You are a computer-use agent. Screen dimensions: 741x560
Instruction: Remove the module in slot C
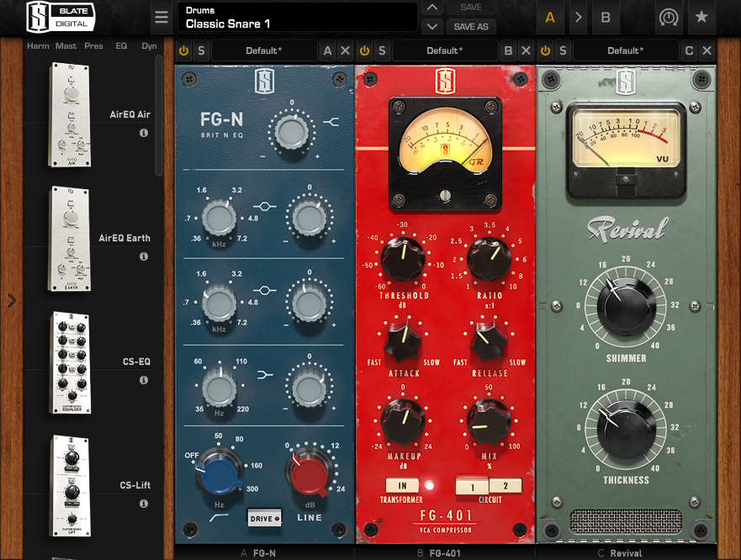click(707, 50)
